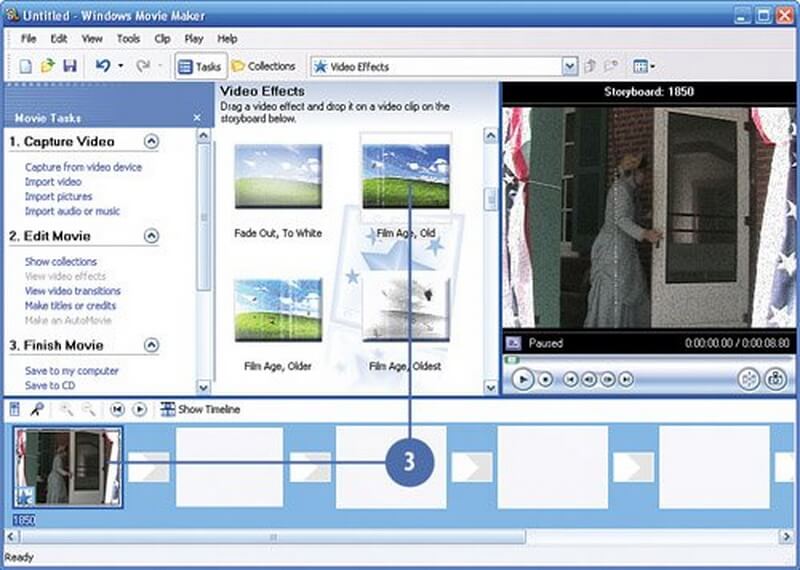Image resolution: width=800 pixels, height=570 pixels.
Task: Click the Movie Tasks scroll up arrow
Action: (203, 135)
